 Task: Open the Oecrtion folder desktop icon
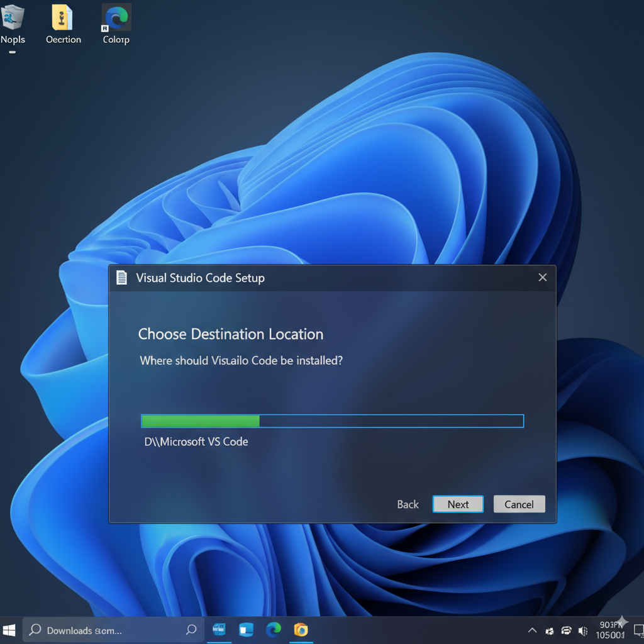pos(63,24)
